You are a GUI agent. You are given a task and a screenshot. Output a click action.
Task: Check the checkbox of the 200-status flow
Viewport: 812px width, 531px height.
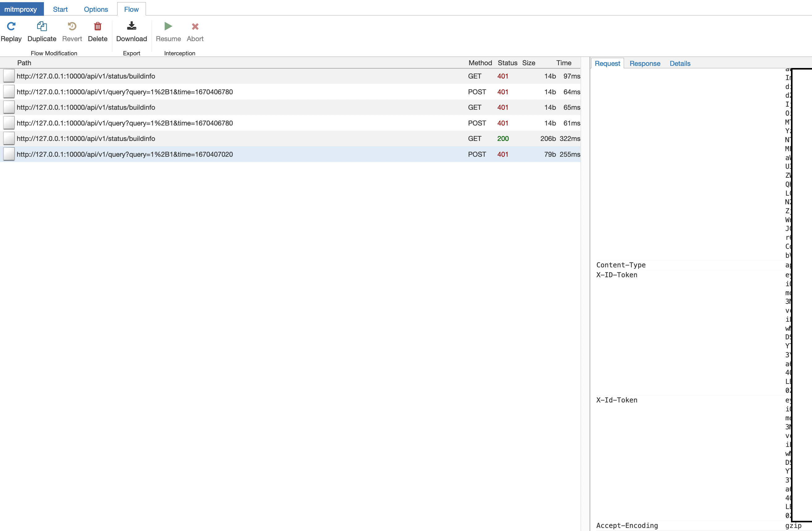9,138
